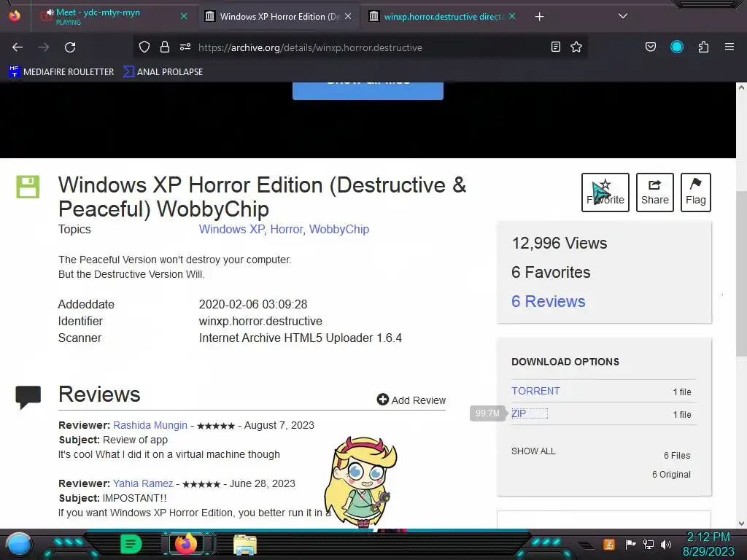
Task: Open the tracking protection shield icon
Action: click(x=144, y=47)
